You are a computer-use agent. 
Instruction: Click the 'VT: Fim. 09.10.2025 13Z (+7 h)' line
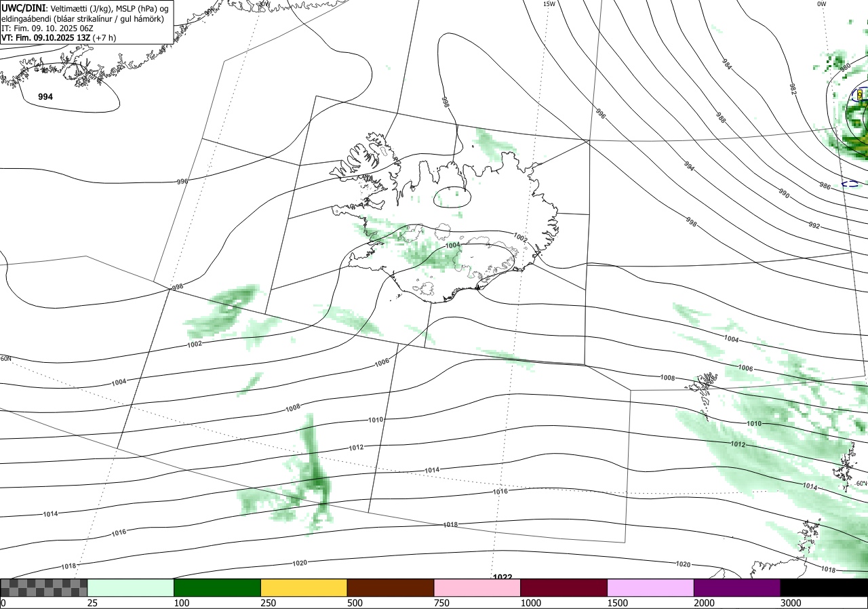click(58, 38)
